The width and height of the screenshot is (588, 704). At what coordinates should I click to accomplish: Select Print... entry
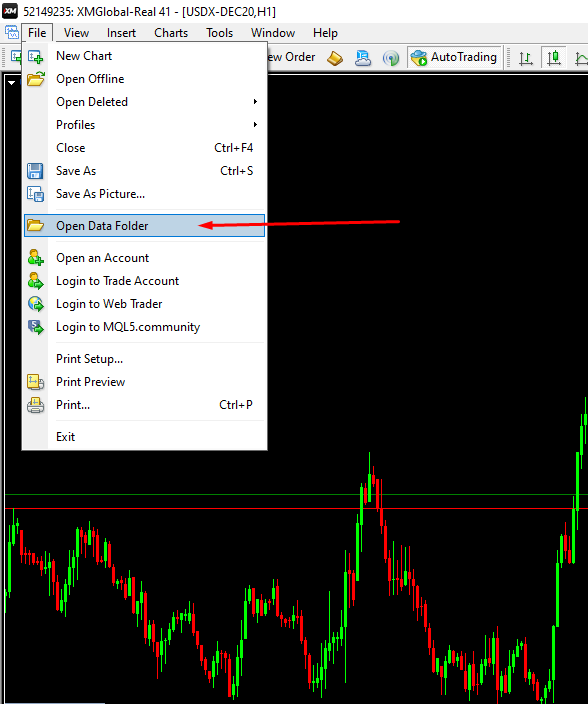coord(144,405)
